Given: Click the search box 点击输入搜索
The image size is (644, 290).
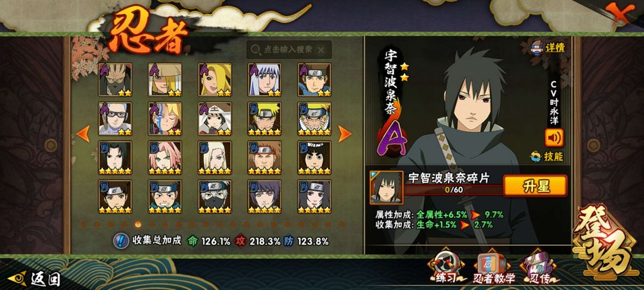Looking at the screenshot, I should point(289,50).
